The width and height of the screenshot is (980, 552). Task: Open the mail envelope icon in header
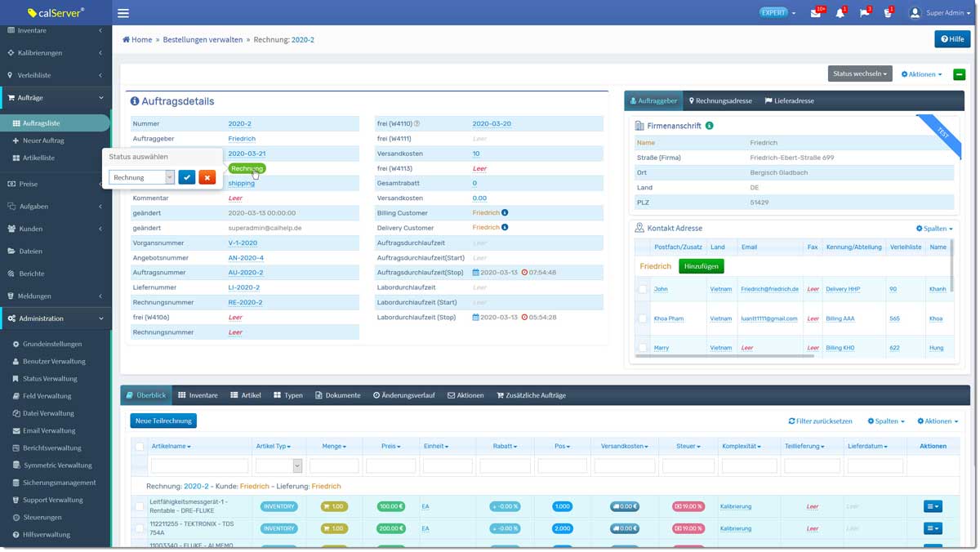[815, 13]
